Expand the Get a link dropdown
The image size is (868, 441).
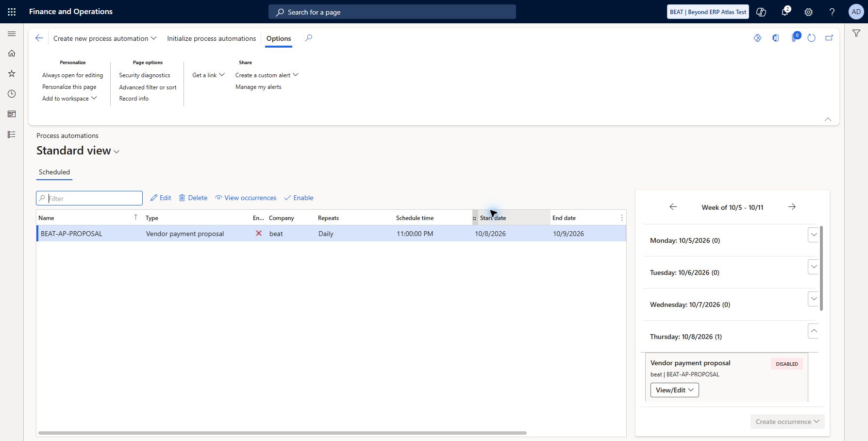tap(208, 75)
